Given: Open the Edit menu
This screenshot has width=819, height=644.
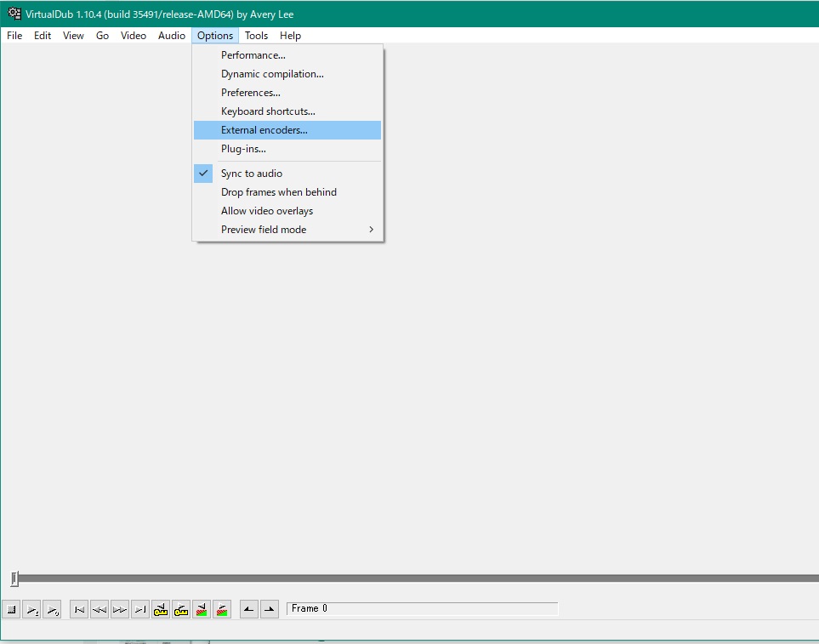Looking at the screenshot, I should [43, 36].
